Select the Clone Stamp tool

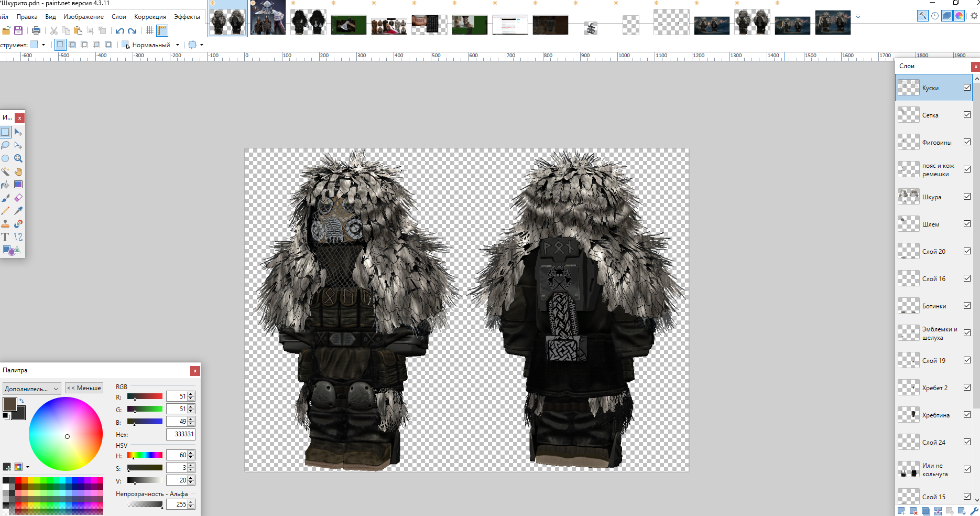coord(5,224)
